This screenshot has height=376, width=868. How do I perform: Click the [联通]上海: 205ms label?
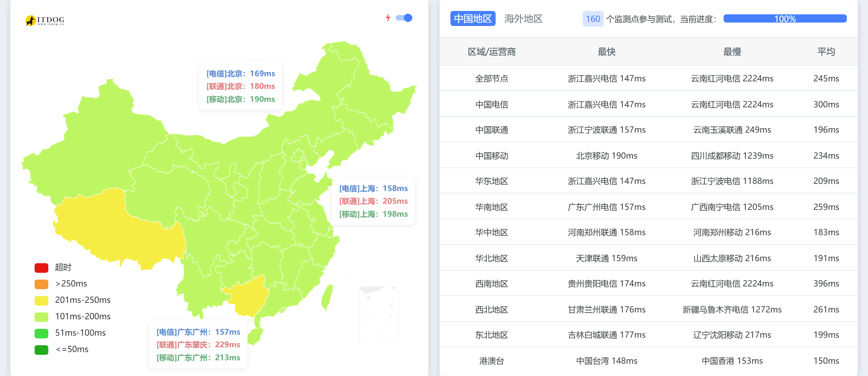point(373,201)
